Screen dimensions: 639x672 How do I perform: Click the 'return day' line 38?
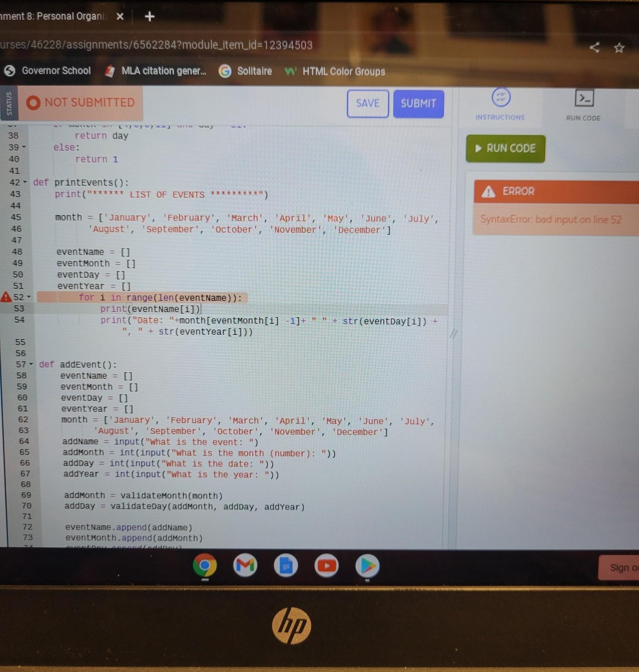click(101, 136)
